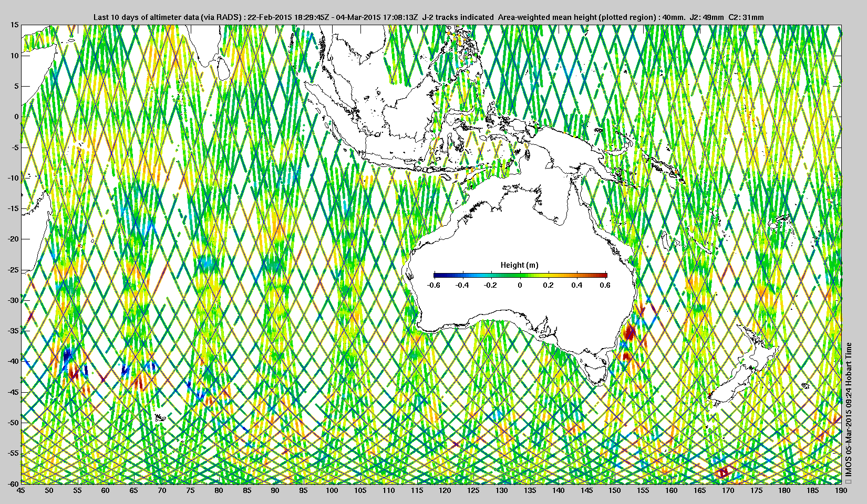Click latitude axis tick label '15'
This screenshot has width=867, height=504.
click(14, 25)
